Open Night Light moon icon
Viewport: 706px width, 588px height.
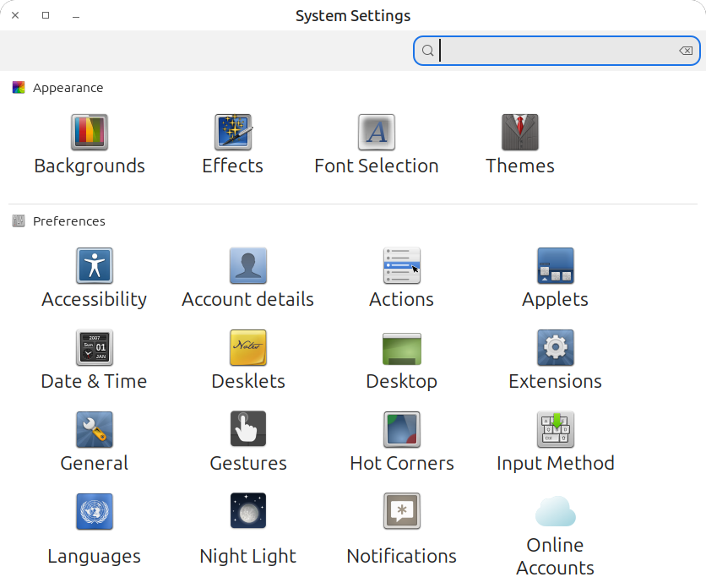tap(248, 512)
